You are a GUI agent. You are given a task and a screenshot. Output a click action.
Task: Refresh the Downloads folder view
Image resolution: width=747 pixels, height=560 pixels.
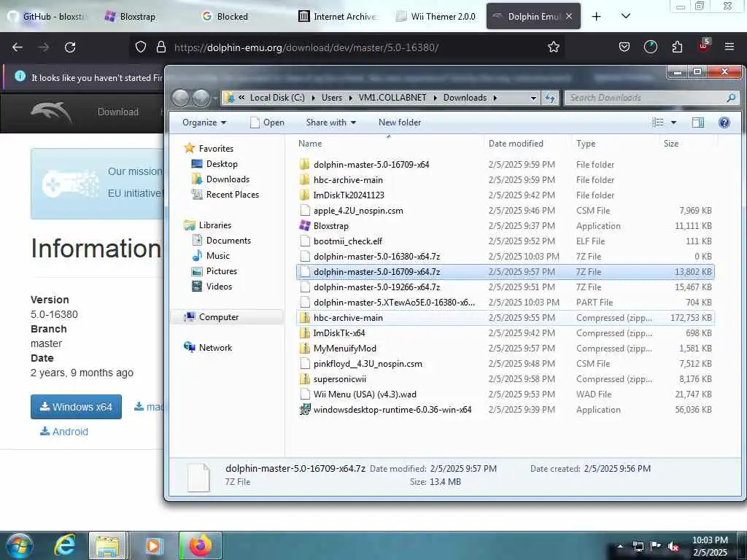point(550,98)
